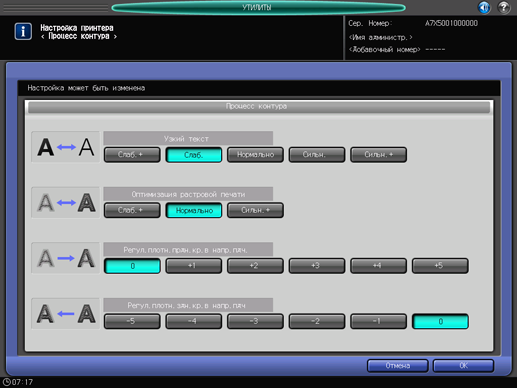Click the Отмена cancel button
Viewport: 517px width, 388px height.
(x=398, y=366)
